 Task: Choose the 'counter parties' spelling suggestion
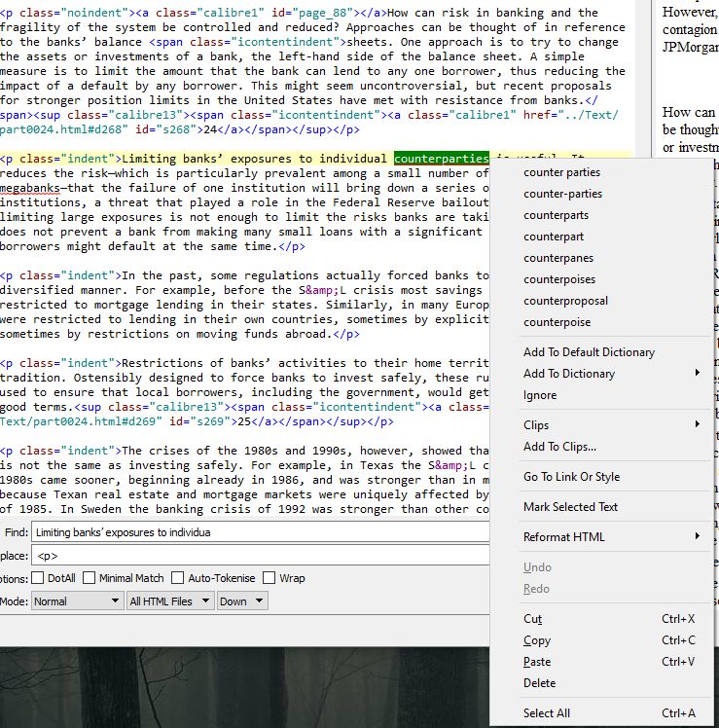coord(561,172)
